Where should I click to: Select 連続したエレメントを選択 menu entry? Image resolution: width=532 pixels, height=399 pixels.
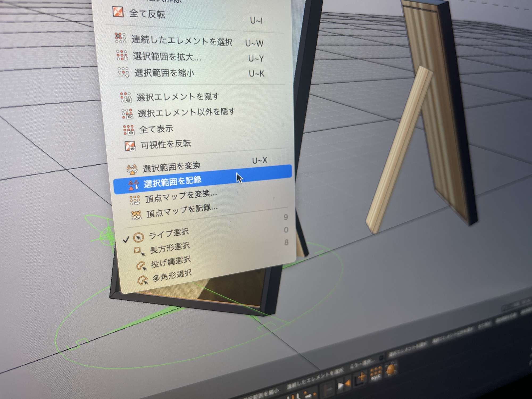click(x=182, y=41)
